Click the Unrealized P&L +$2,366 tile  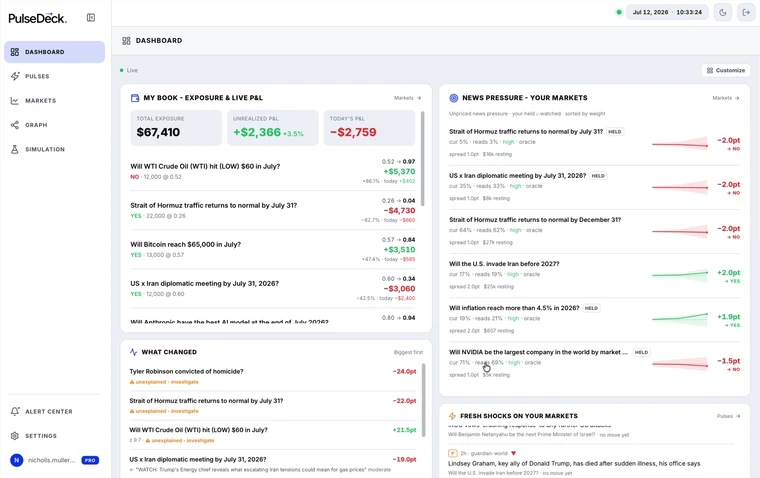click(x=273, y=128)
